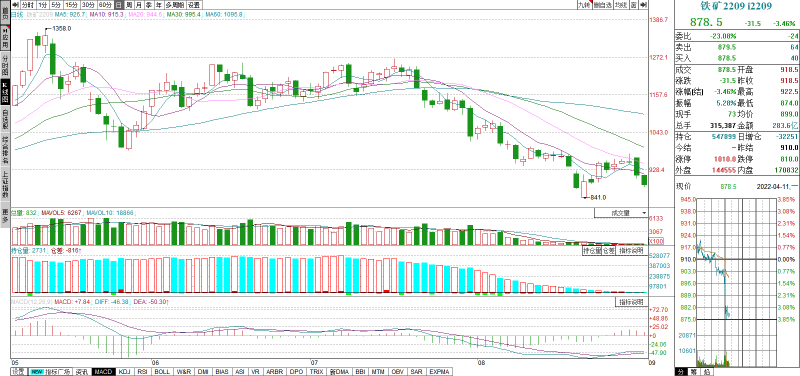Switch the chart period to 周
800x376 pixels.
pyautogui.click(x=129, y=5)
